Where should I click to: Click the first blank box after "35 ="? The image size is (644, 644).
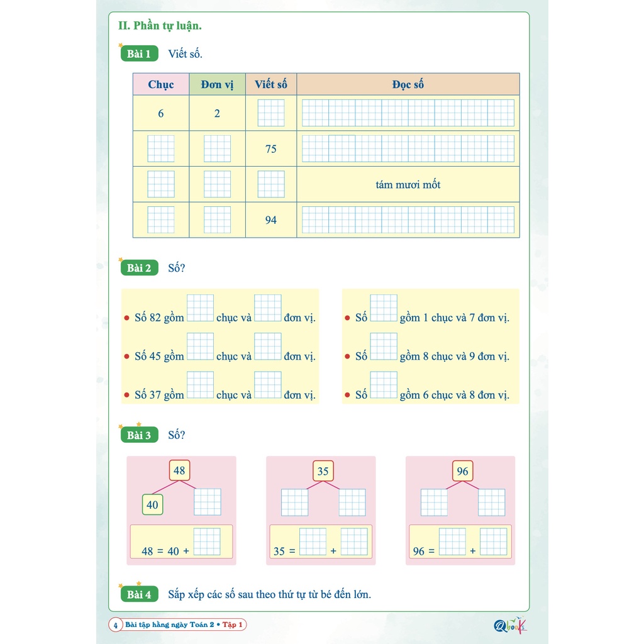313,541
